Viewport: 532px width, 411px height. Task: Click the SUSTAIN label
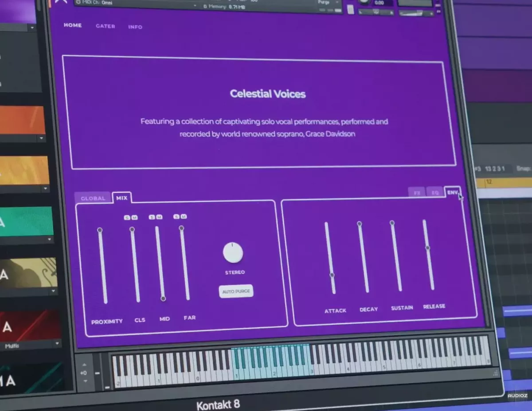point(402,308)
